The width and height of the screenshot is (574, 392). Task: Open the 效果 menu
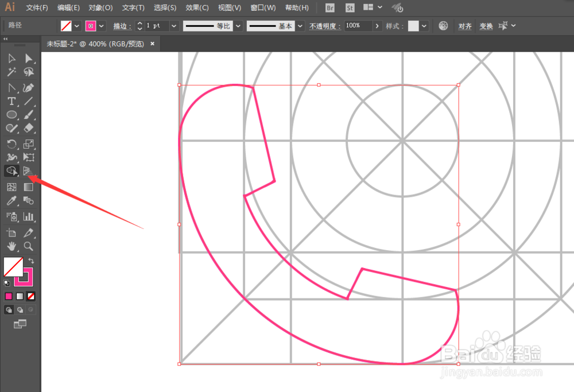(197, 7)
